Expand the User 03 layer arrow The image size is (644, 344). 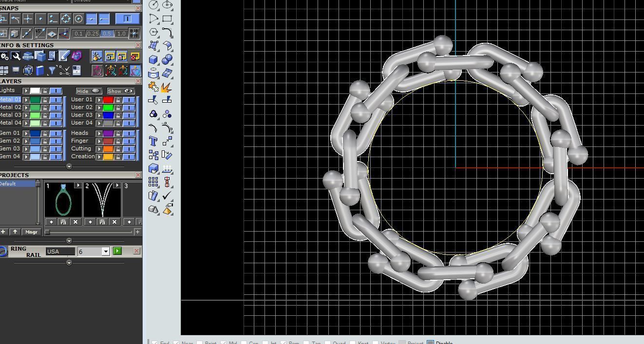point(99,115)
